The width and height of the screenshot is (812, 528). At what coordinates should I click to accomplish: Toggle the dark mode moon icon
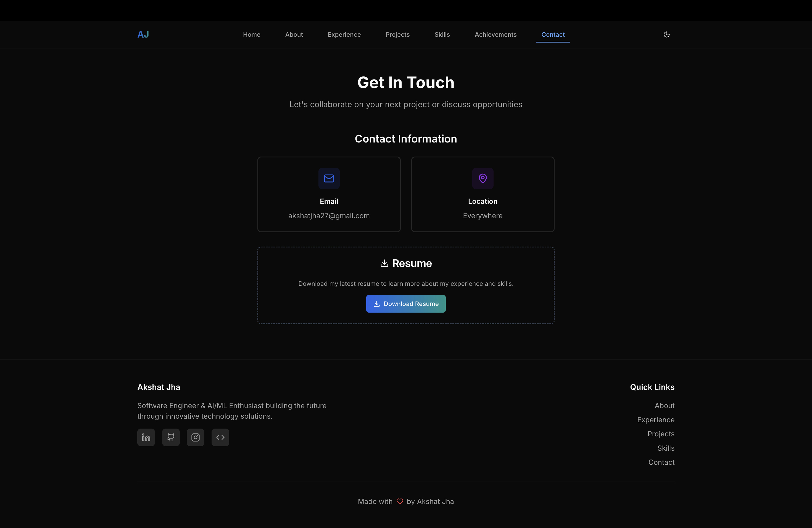[666, 35]
